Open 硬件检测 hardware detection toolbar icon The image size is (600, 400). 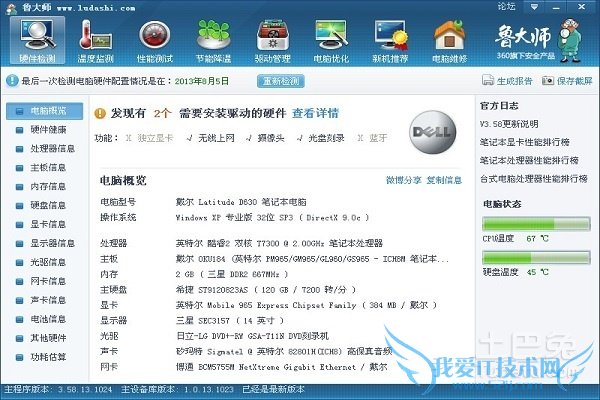(x=38, y=40)
